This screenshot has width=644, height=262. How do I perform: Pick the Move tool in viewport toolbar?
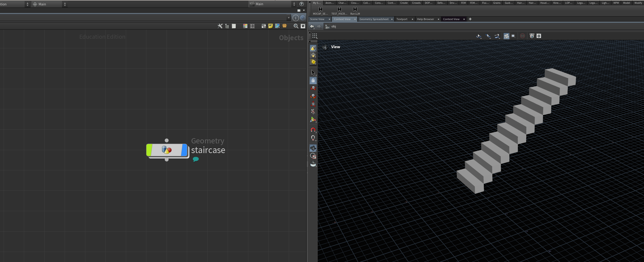point(313,88)
